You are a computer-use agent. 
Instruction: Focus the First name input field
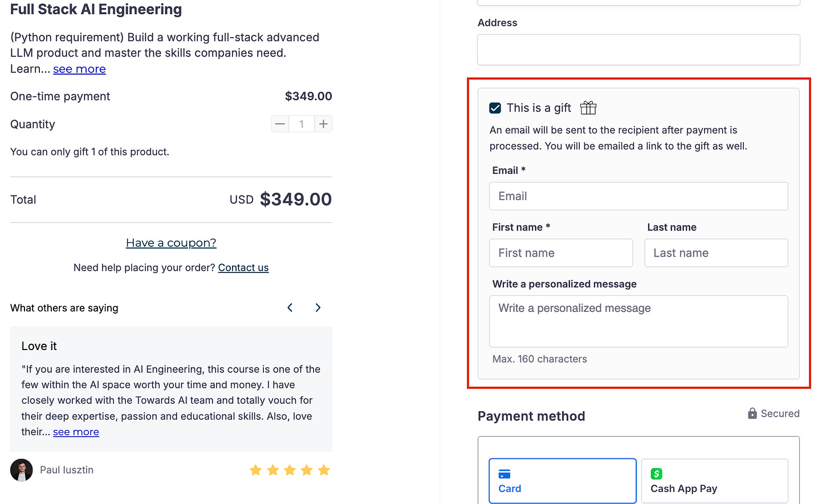point(561,253)
